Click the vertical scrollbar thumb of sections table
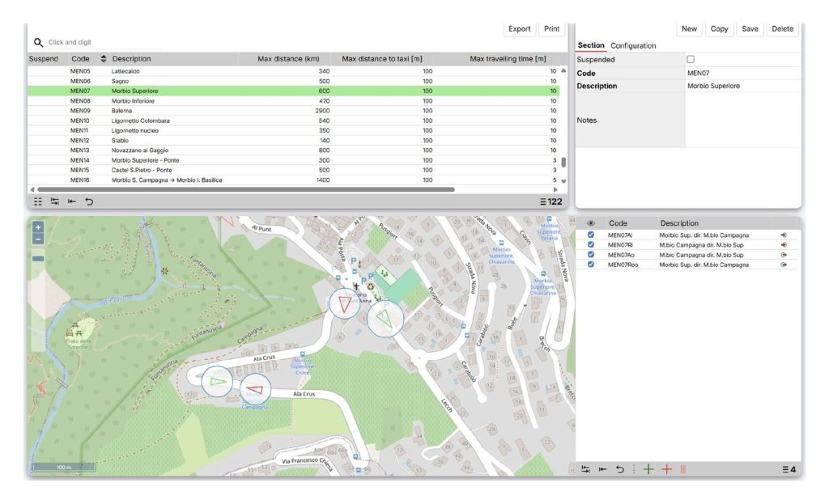The height and width of the screenshot is (504, 829). pyautogui.click(x=563, y=162)
